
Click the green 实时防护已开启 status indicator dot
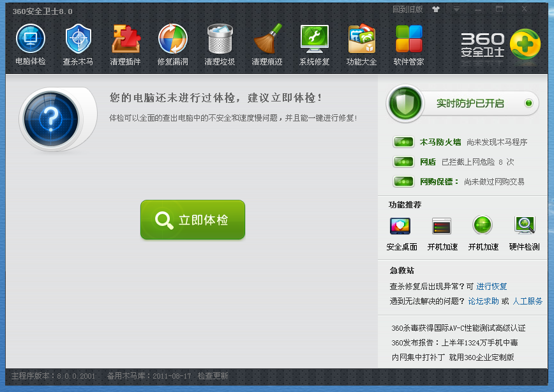528,103
